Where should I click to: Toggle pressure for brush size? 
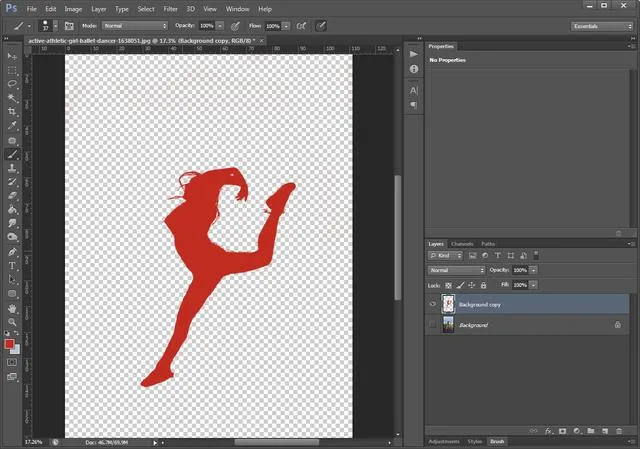point(321,26)
